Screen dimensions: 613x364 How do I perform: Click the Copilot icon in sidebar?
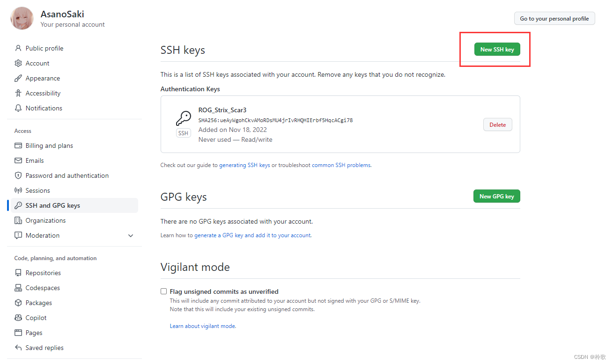(x=18, y=318)
